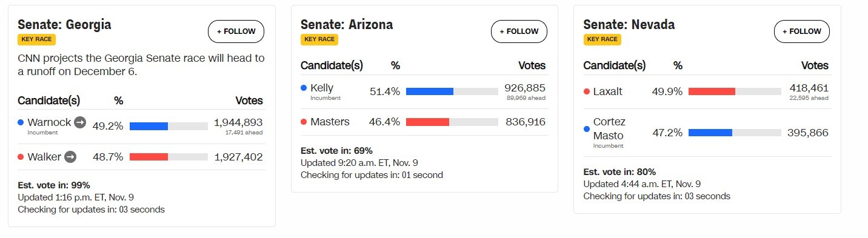Click the arrow icon next to Warnock
Image resolution: width=868 pixels, height=238 pixels.
pos(80,122)
